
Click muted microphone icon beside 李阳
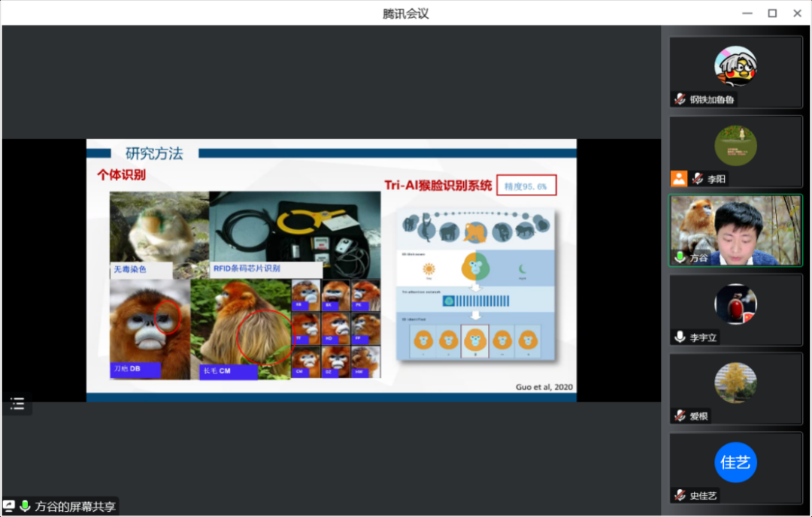pyautogui.click(x=698, y=179)
